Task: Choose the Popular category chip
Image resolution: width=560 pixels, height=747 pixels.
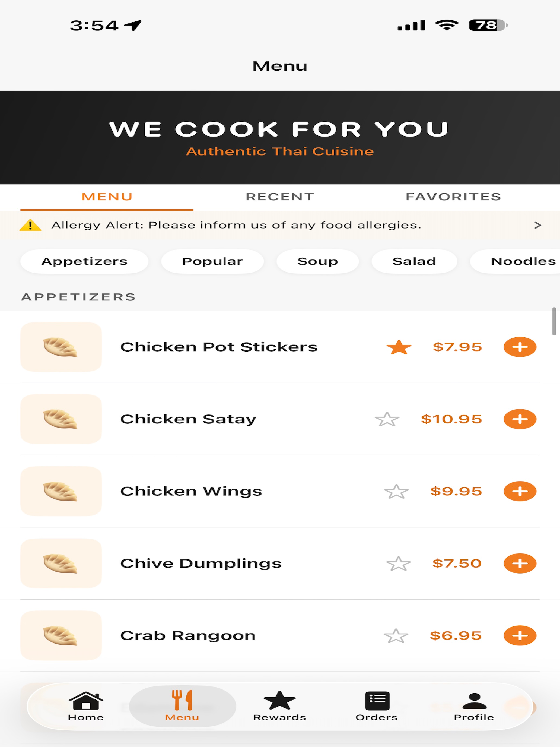Action: [212, 261]
